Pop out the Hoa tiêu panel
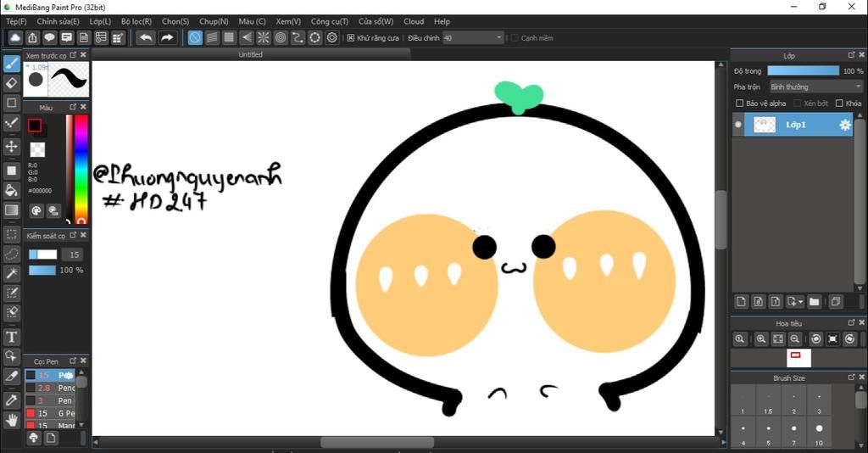Viewport: 868px width, 453px height. click(x=851, y=322)
